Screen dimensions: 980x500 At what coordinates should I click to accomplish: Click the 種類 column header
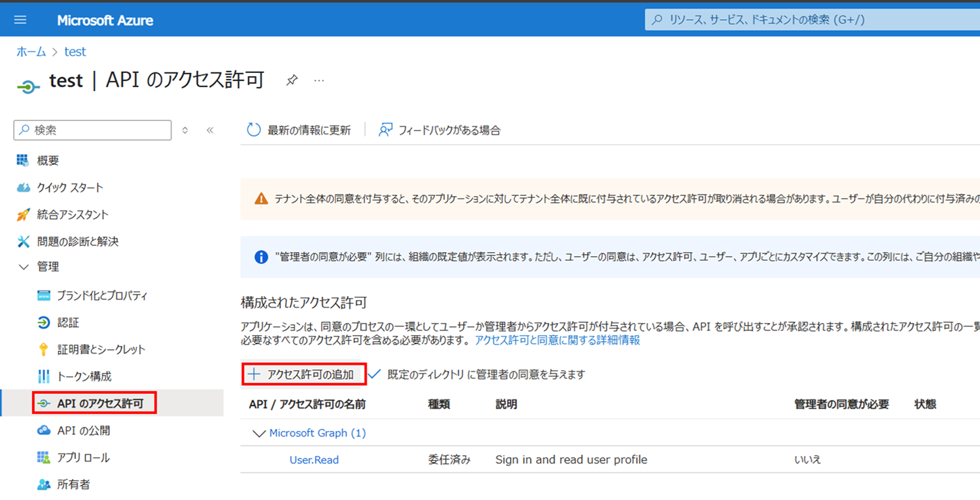click(439, 404)
